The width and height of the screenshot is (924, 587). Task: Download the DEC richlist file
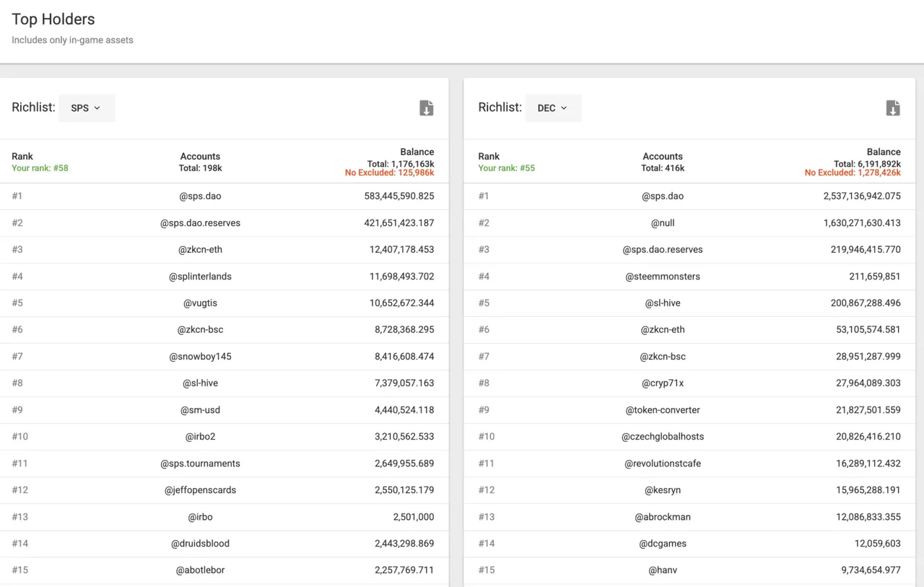[893, 108]
